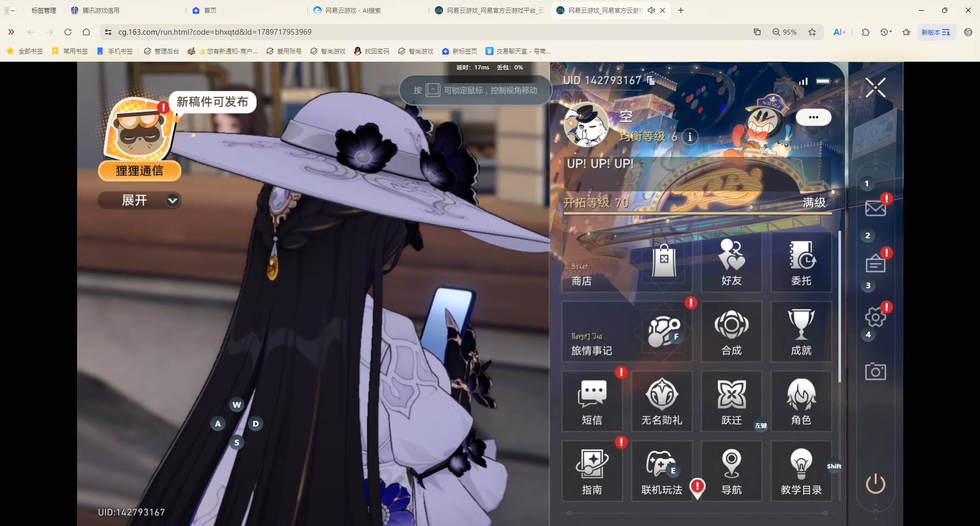
Task: Open game settings gear icon
Action: click(x=875, y=317)
